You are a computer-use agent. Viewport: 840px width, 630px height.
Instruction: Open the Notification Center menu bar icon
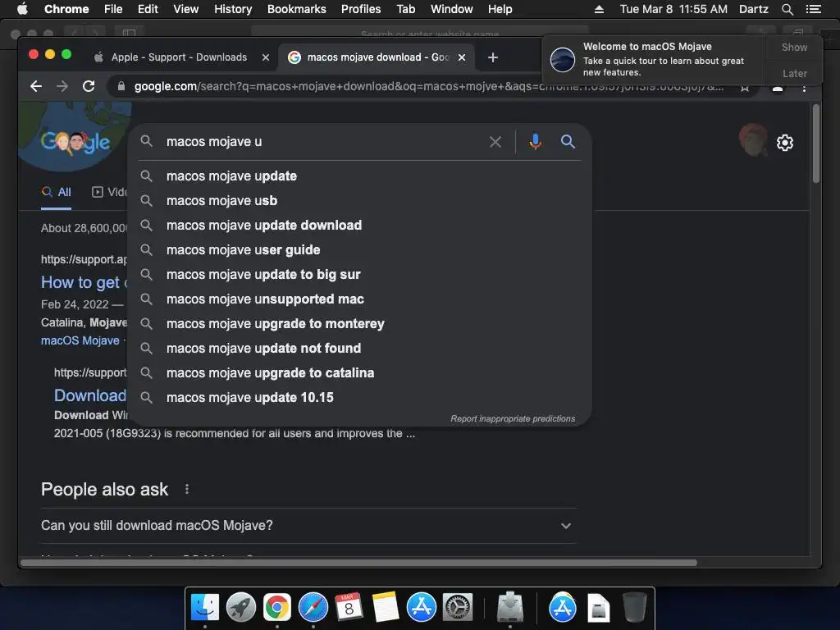coord(814,9)
